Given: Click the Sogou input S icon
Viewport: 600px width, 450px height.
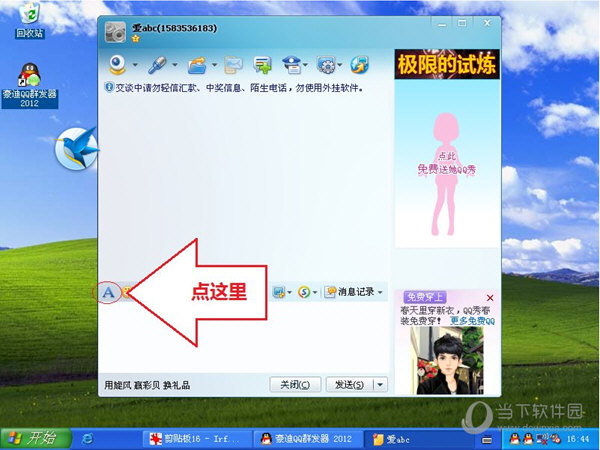Looking at the screenshot, I should pyautogui.click(x=304, y=292).
